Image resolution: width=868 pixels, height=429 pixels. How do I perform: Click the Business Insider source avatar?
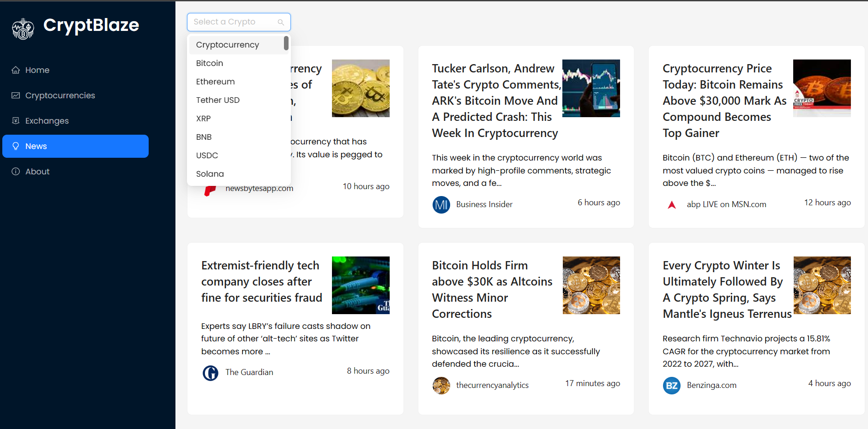[x=441, y=205]
